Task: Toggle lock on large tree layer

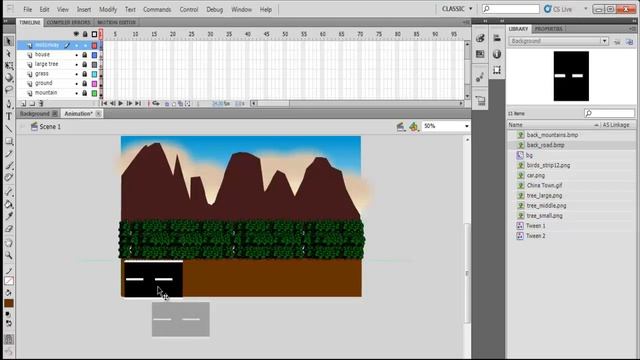Action: click(84, 64)
